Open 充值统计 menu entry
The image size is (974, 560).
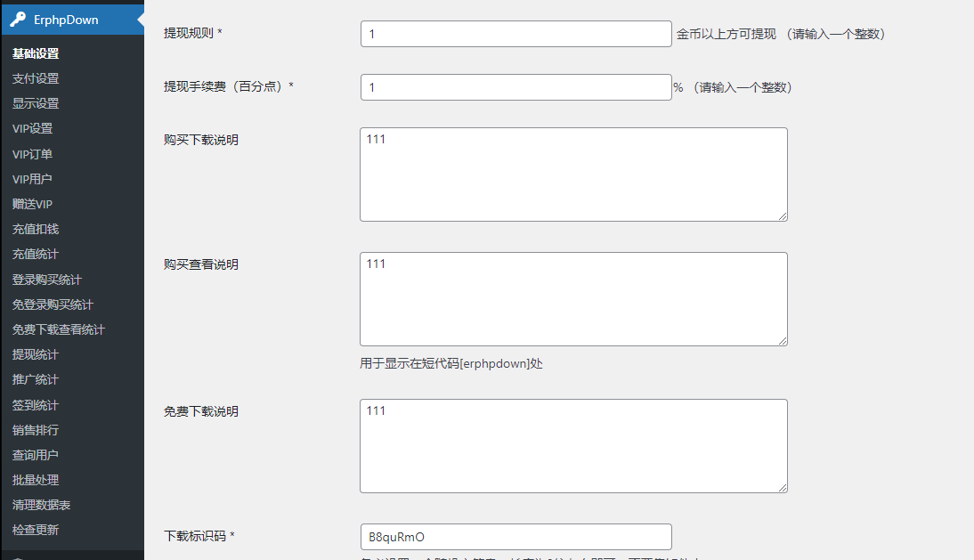pos(36,254)
